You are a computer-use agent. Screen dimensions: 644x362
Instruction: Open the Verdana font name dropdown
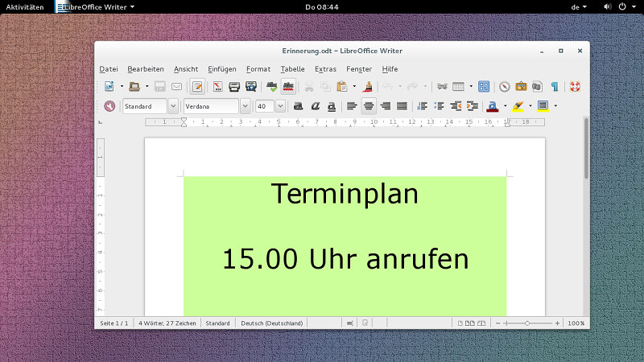(245, 106)
